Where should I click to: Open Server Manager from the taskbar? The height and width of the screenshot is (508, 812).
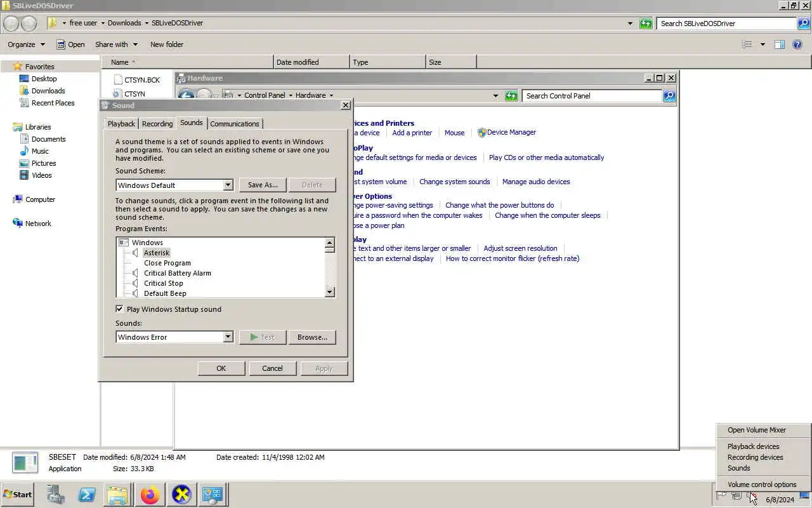pos(56,495)
